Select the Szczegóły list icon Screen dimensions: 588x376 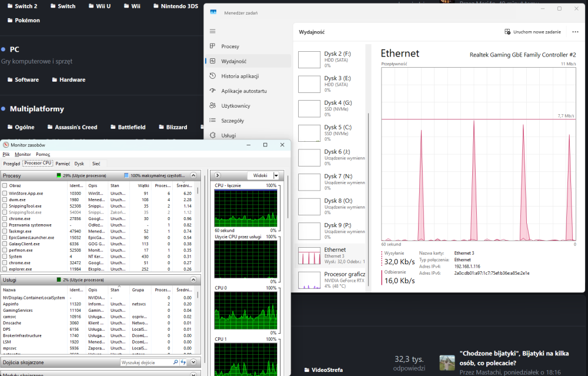(213, 121)
